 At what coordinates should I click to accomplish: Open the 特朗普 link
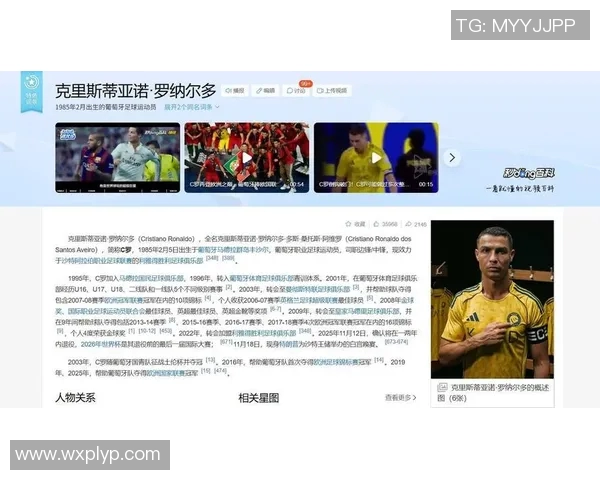(x=288, y=344)
